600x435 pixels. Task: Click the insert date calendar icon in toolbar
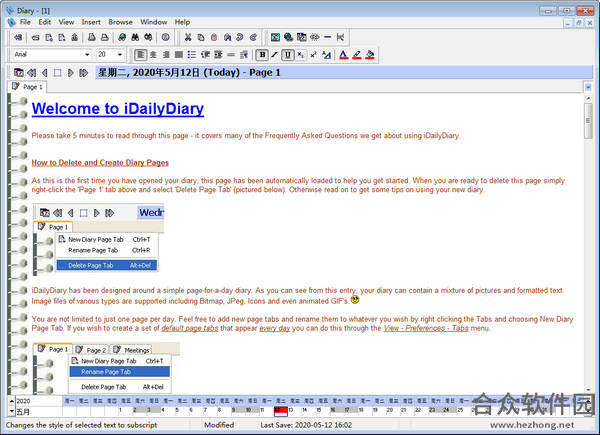[302, 37]
